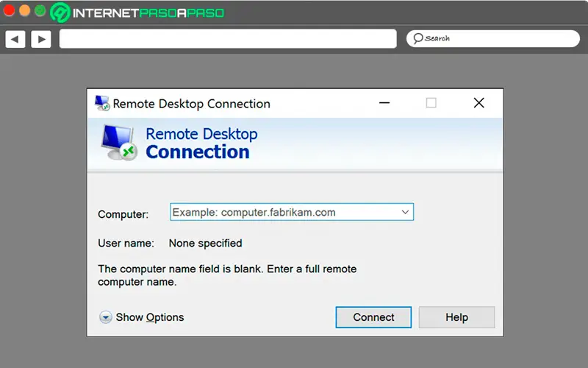Click the "Computer:" label
This screenshot has height=368, width=588.
pos(123,214)
